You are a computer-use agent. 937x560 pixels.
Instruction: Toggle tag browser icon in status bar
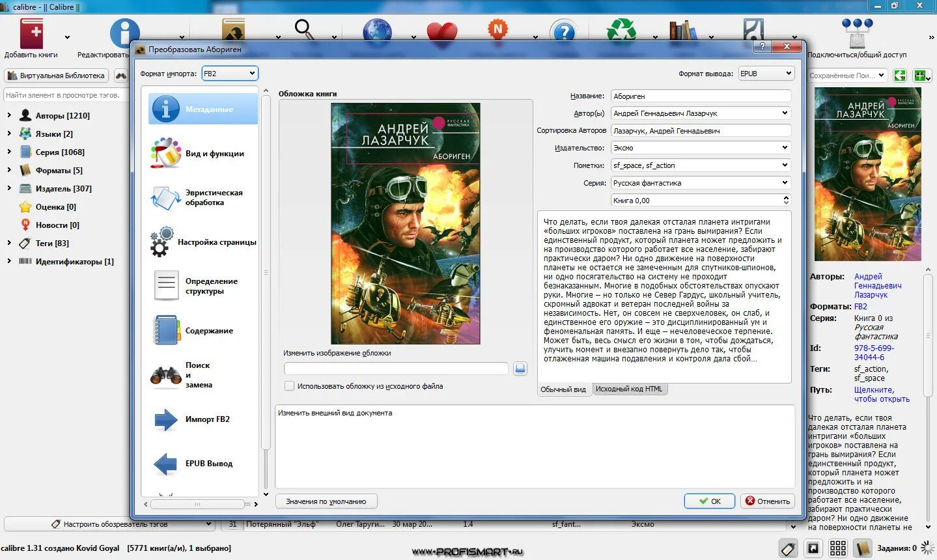[x=788, y=548]
